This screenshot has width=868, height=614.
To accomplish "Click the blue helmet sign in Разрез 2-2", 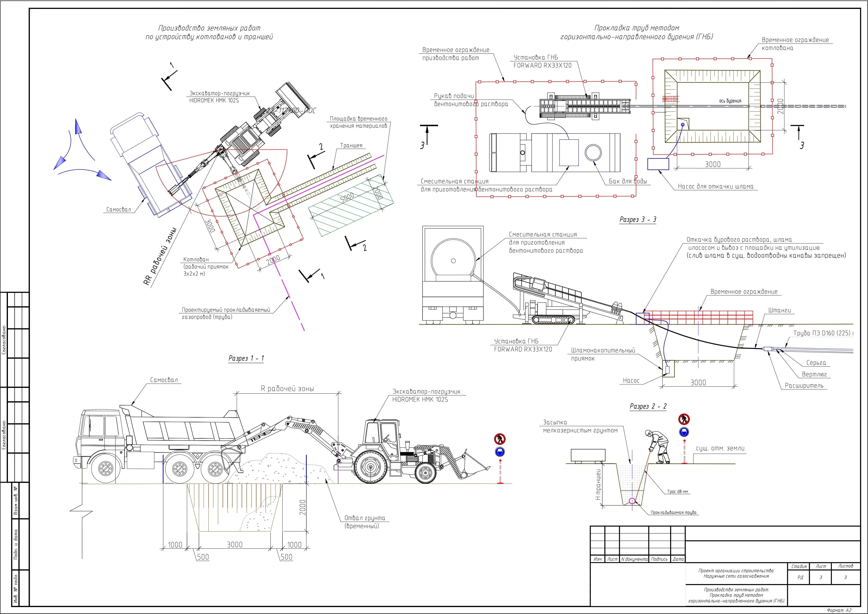I will coord(684,432).
